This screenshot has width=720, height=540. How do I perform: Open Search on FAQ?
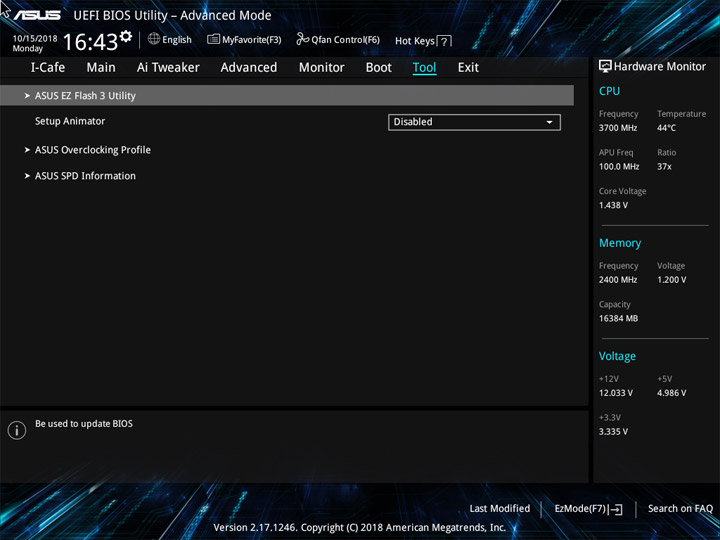[x=680, y=508]
